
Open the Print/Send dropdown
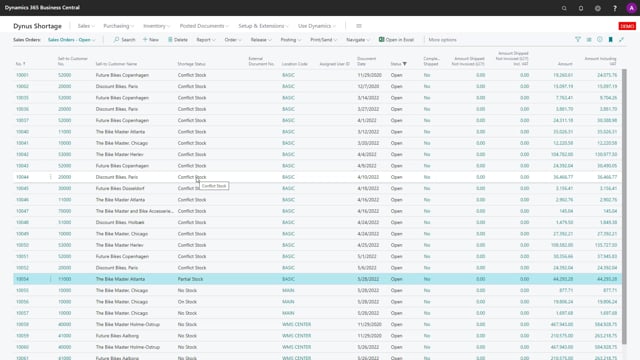(324, 40)
